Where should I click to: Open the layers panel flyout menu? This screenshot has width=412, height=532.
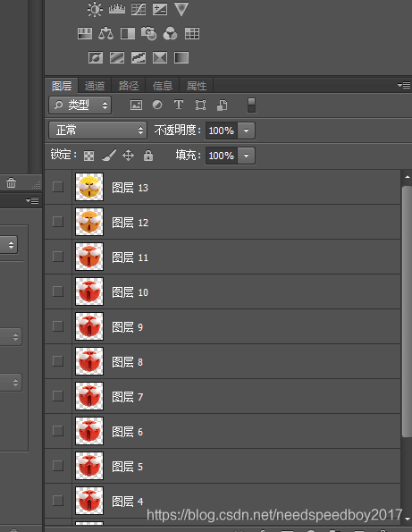(404, 85)
